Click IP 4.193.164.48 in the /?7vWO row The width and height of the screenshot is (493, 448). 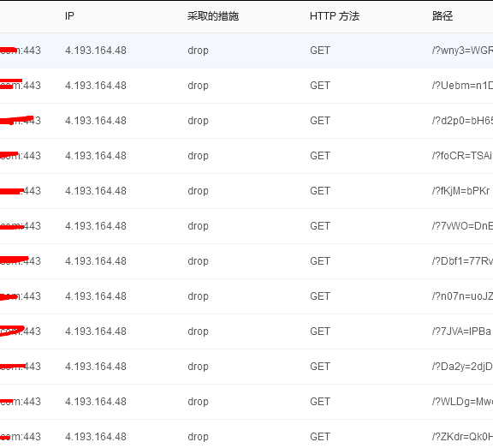[96, 226]
